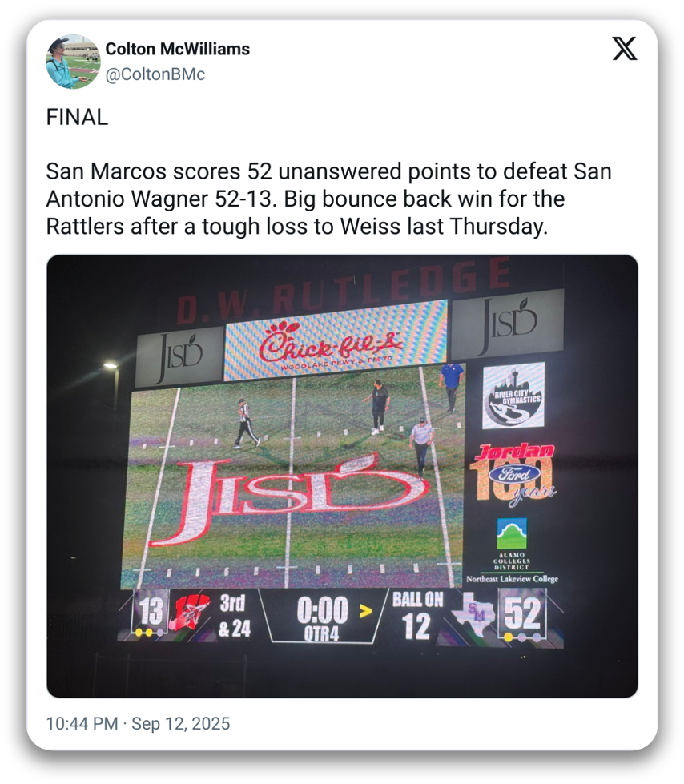Viewport: 684px width, 784px height.
Task: Open the Colton McWilliams display name
Action: pos(178,49)
